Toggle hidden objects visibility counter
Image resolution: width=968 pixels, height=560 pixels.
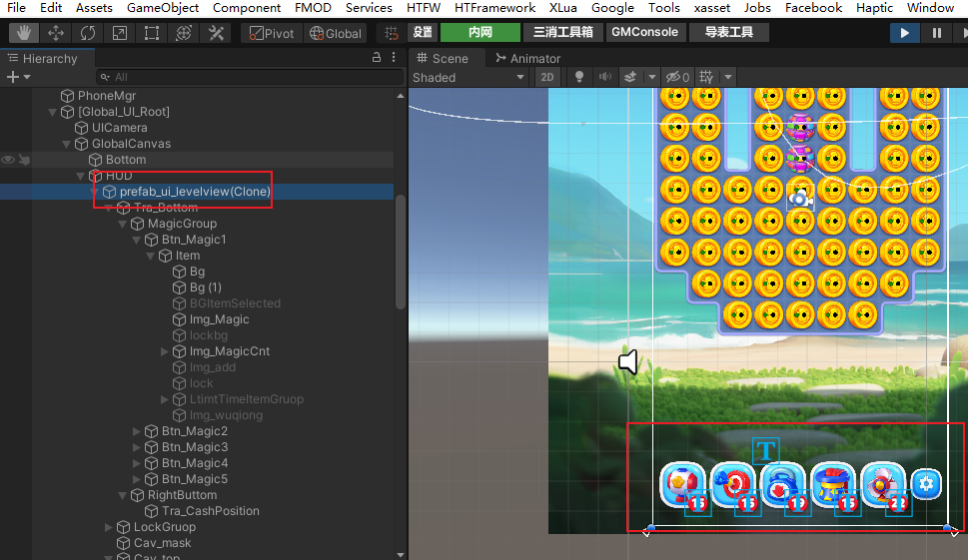677,77
